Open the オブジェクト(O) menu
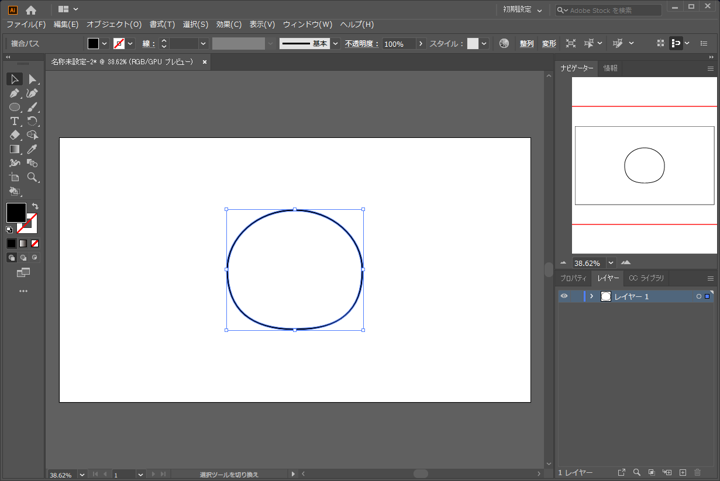 [114, 24]
